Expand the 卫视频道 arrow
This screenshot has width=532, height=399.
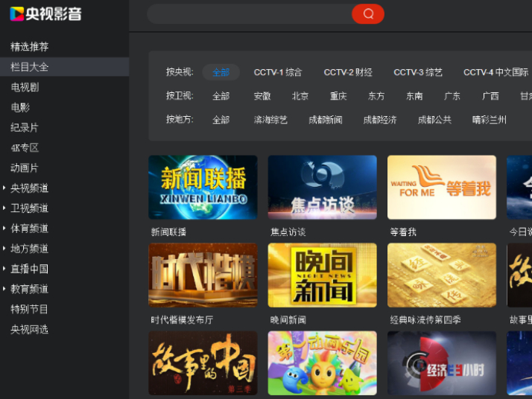click(4, 208)
